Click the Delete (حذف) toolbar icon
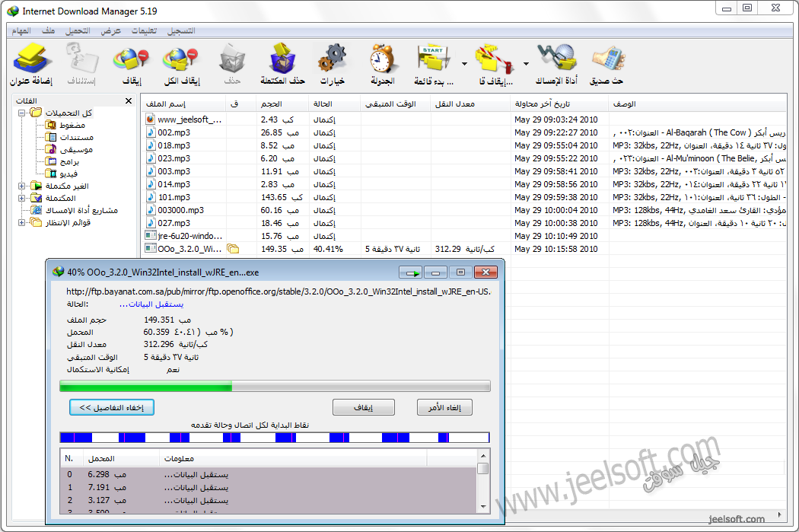Screen dimensions: 799x532 coord(232,64)
